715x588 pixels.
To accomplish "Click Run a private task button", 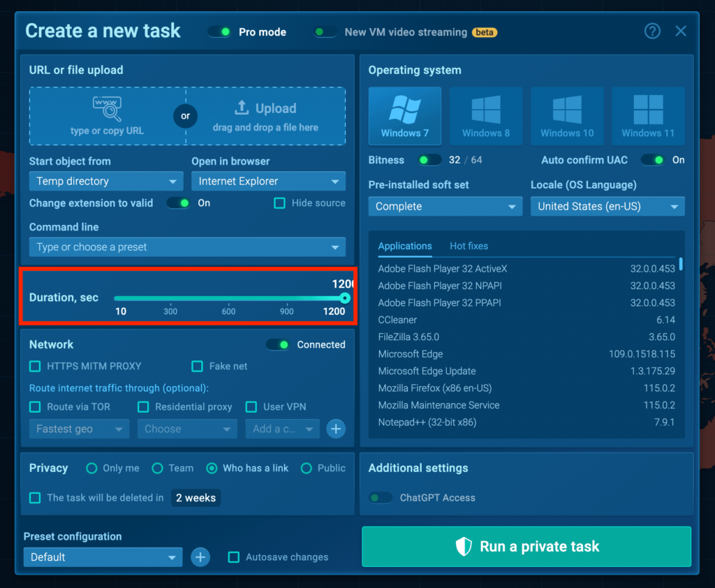I will coord(526,547).
